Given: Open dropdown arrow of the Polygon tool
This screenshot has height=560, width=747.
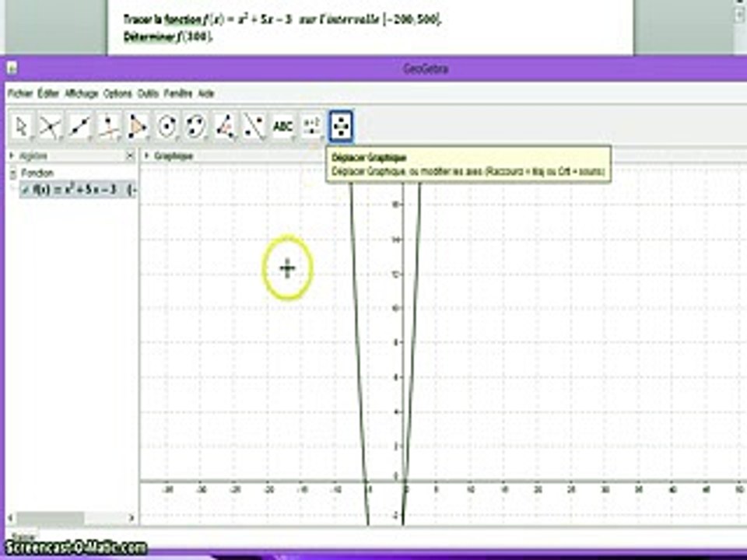Looking at the screenshot, I should pos(148,138).
